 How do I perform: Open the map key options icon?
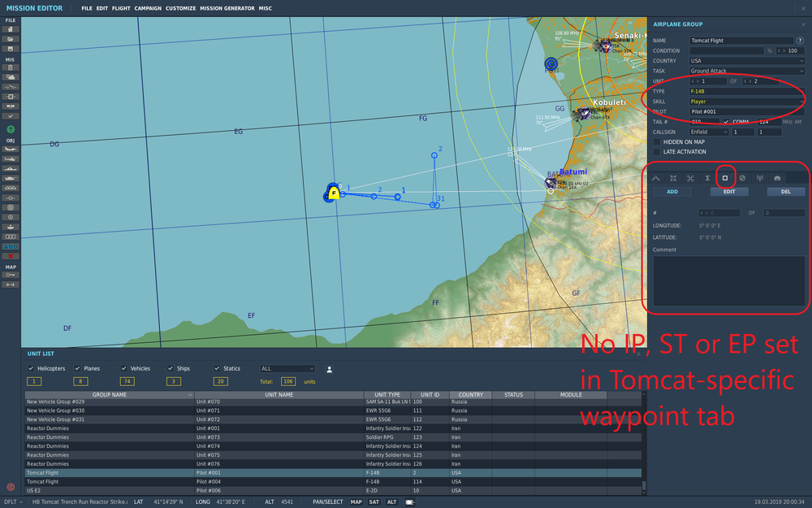pos(11,275)
